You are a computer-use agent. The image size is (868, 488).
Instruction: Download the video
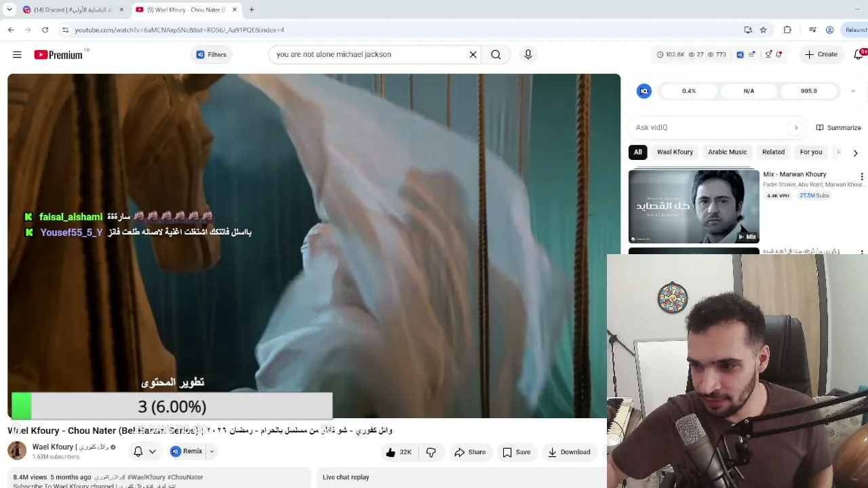[569, 452]
